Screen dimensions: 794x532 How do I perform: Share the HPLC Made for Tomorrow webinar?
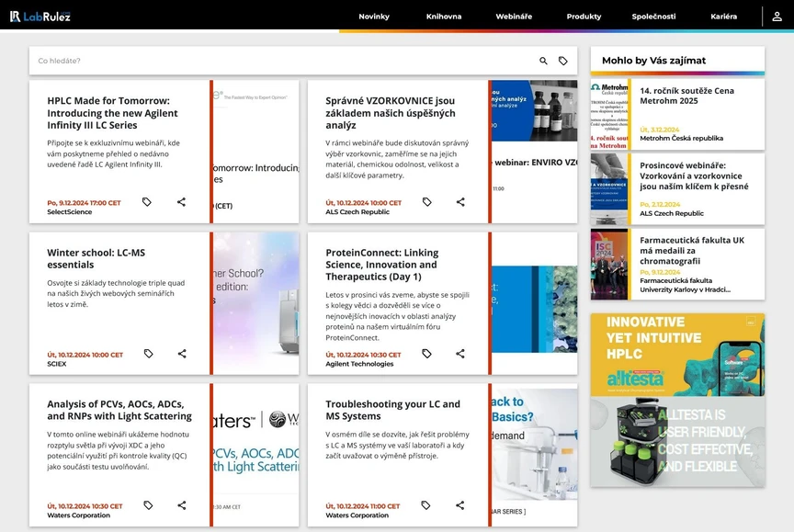coord(181,202)
